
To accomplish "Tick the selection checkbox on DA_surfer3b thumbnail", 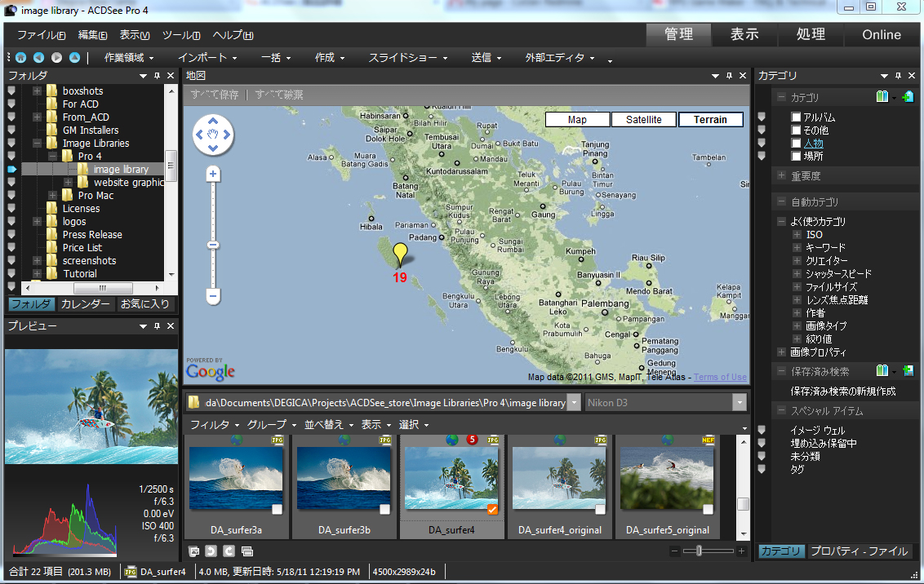I will 384,510.
